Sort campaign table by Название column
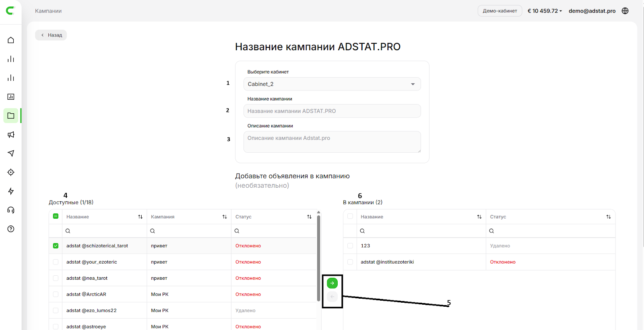 pos(479,217)
